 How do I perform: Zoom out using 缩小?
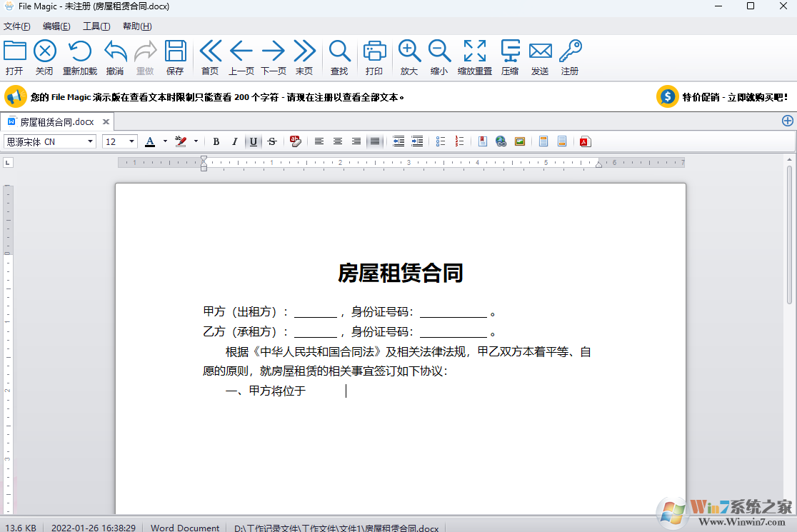(x=439, y=57)
